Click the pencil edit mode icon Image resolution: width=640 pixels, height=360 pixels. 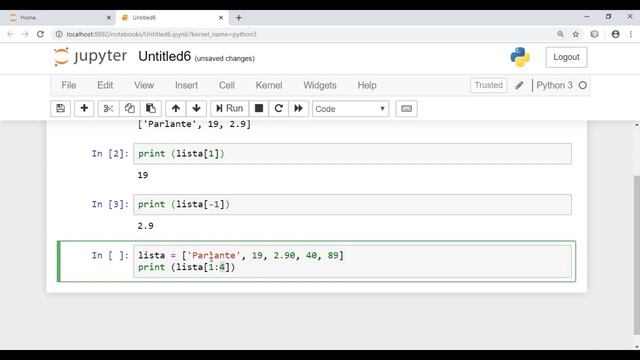(x=519, y=85)
